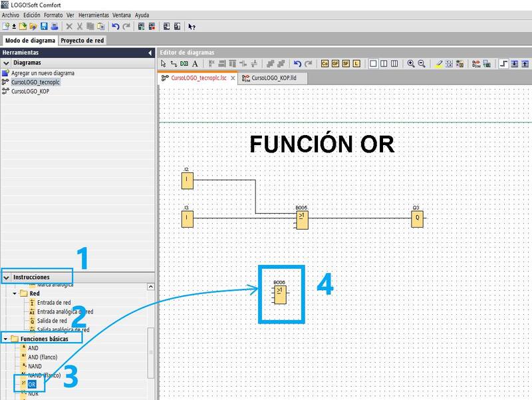Image resolution: width=532 pixels, height=400 pixels.
Task: Click the context help arrow icon
Action: [x=192, y=27]
